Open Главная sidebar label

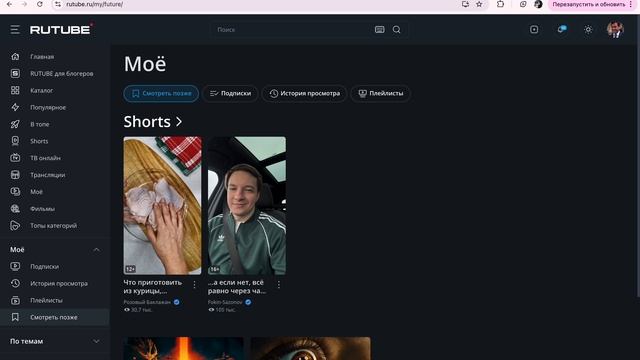[x=42, y=56]
